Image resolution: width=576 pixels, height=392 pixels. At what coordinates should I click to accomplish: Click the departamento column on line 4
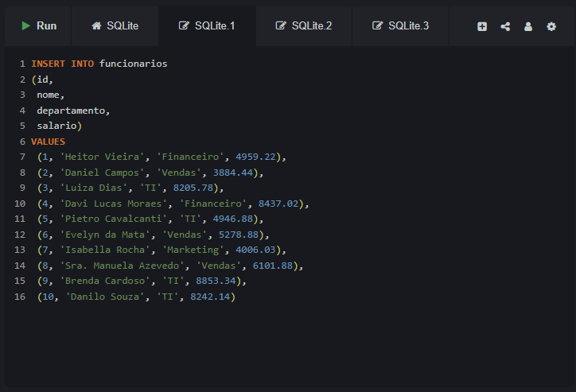coord(71,111)
